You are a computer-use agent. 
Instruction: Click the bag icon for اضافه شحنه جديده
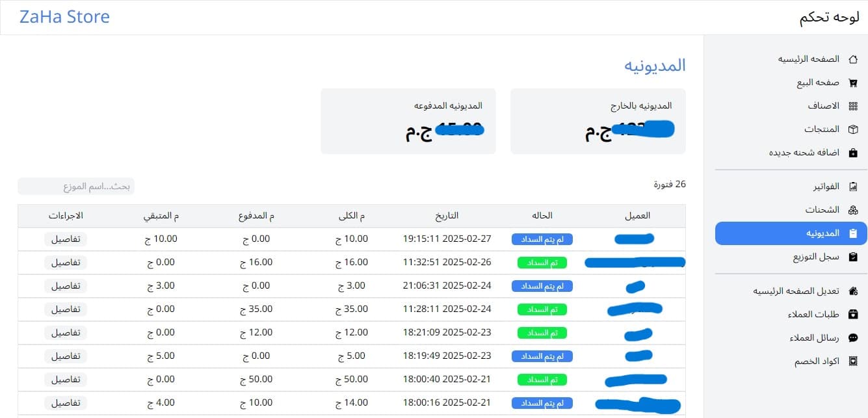coord(854,153)
